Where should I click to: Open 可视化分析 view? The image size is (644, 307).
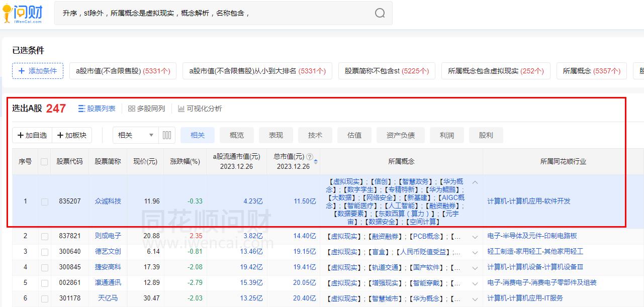click(x=200, y=109)
